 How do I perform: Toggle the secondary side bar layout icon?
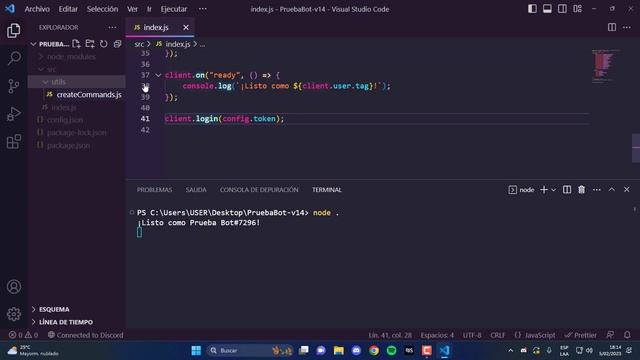coord(562,9)
